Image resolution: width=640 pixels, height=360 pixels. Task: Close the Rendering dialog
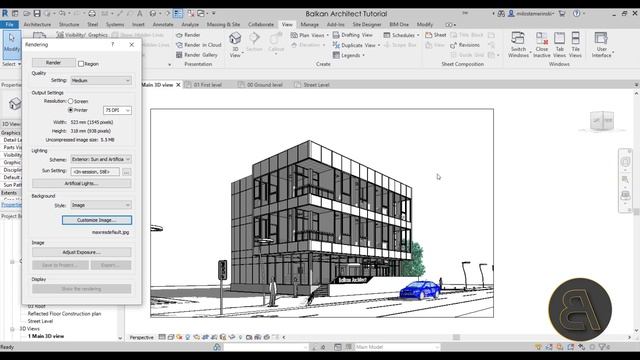tap(131, 44)
